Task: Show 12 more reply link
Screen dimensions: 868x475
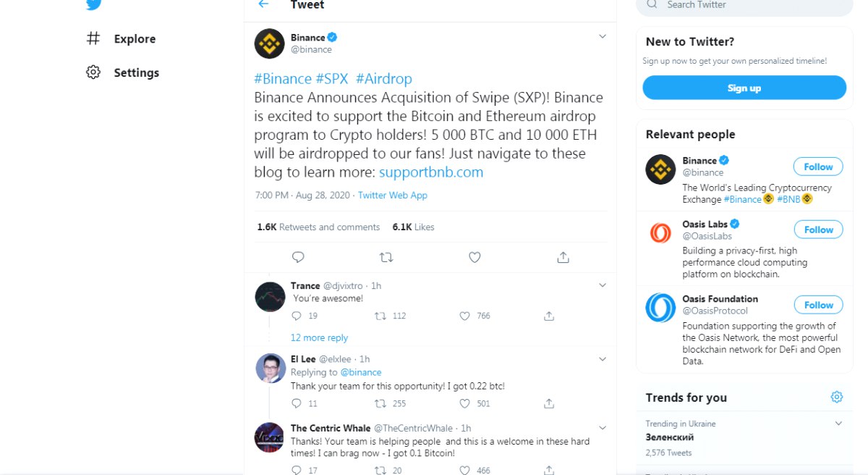Action: (319, 337)
